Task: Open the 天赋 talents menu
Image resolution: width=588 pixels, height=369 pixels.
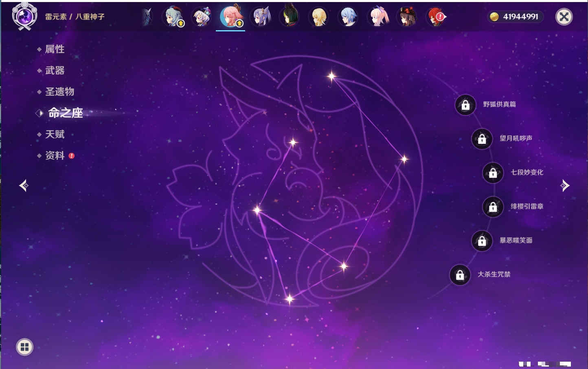Action: coord(55,134)
